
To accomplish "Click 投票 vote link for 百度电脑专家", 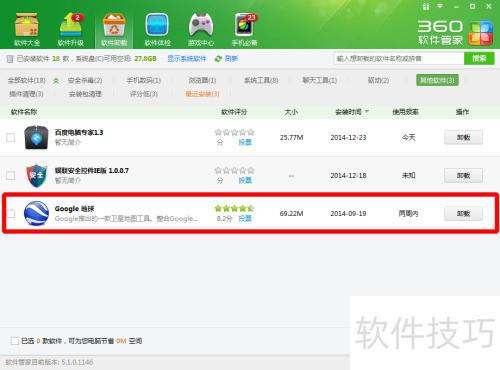I will tap(245, 142).
